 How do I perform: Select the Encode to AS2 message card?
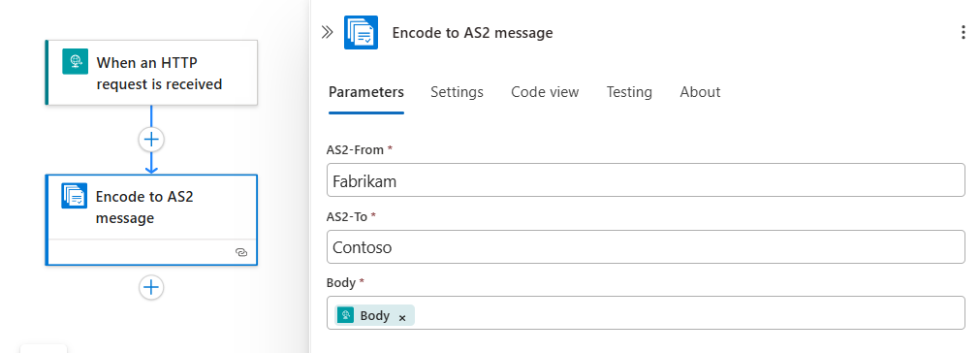click(x=151, y=220)
